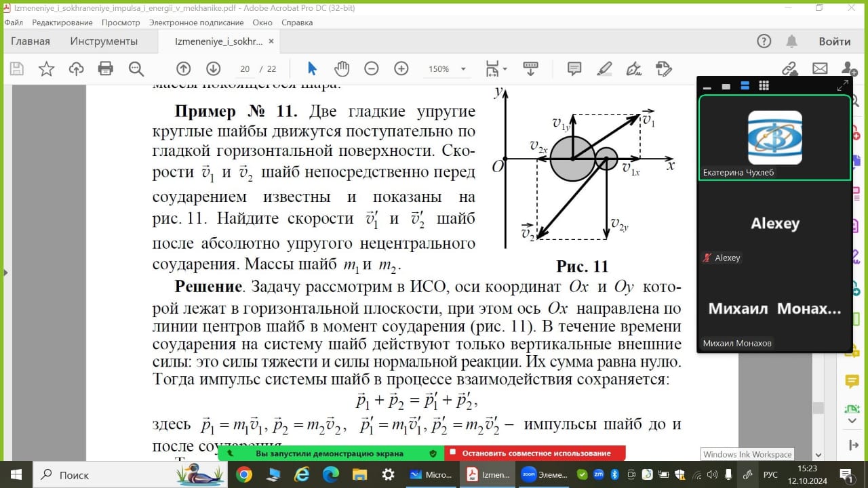Send the file by email envelope icon
Viewport: 868px width, 488px height.
click(x=820, y=68)
